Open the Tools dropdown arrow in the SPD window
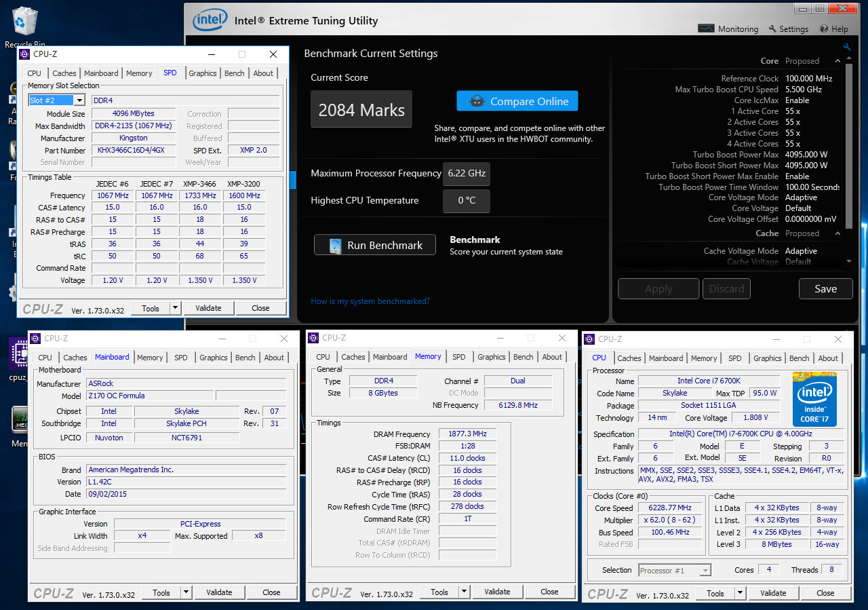 (x=176, y=308)
